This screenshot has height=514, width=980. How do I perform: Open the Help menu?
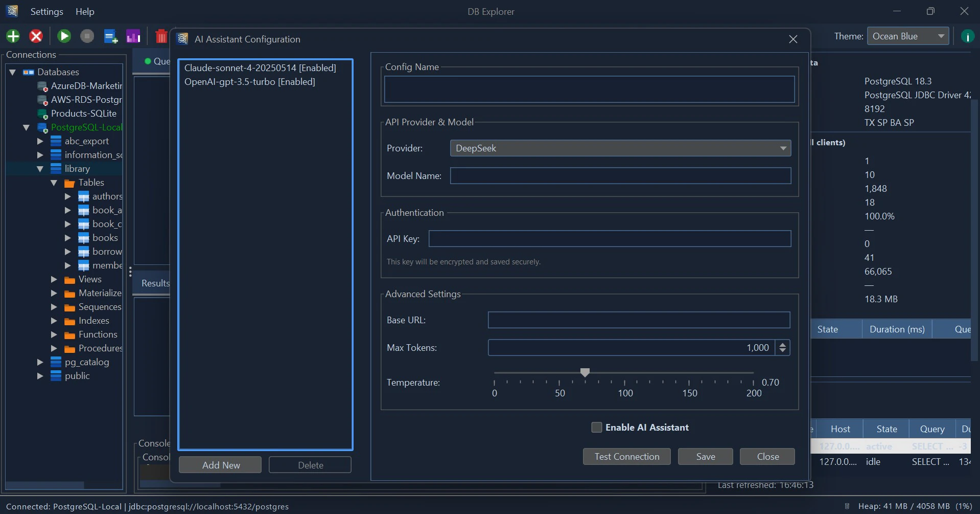[x=84, y=11]
